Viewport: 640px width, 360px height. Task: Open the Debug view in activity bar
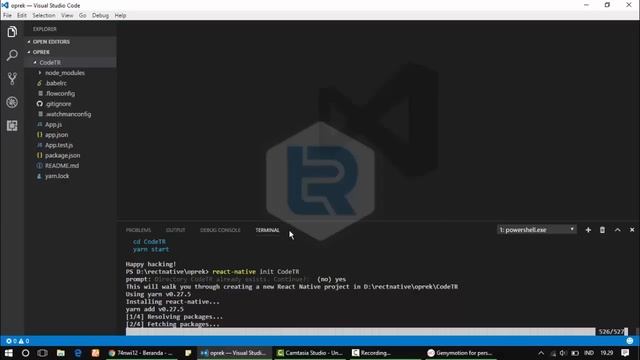click(12, 102)
